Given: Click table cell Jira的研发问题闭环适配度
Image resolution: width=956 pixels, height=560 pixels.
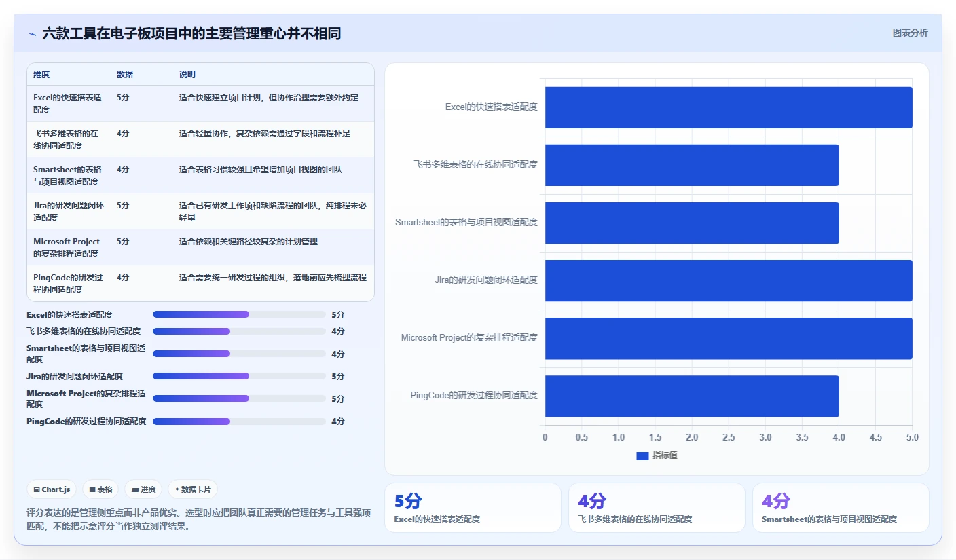Looking at the screenshot, I should 69,211.
